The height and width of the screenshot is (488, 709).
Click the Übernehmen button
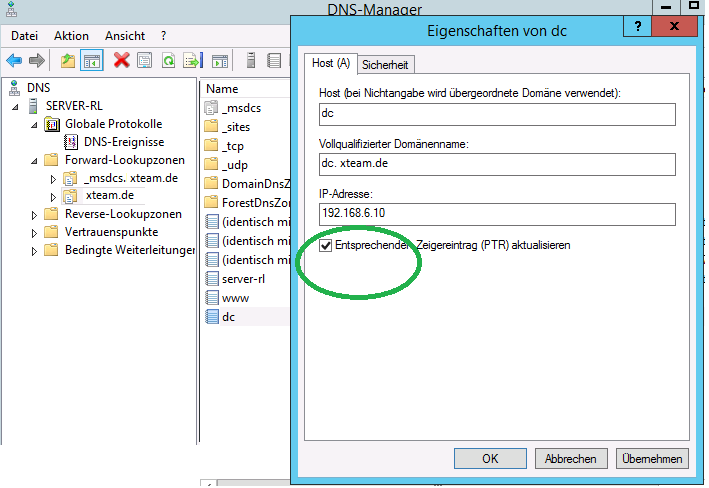point(652,459)
